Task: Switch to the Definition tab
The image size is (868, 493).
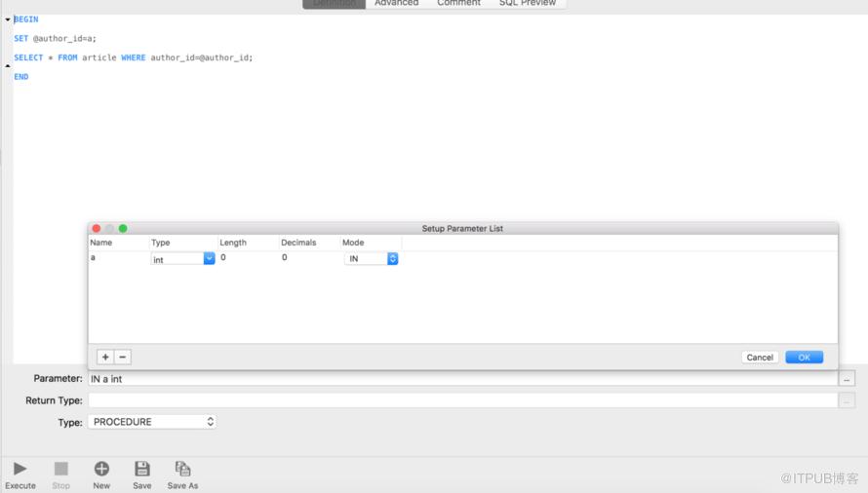Action: (335, 3)
